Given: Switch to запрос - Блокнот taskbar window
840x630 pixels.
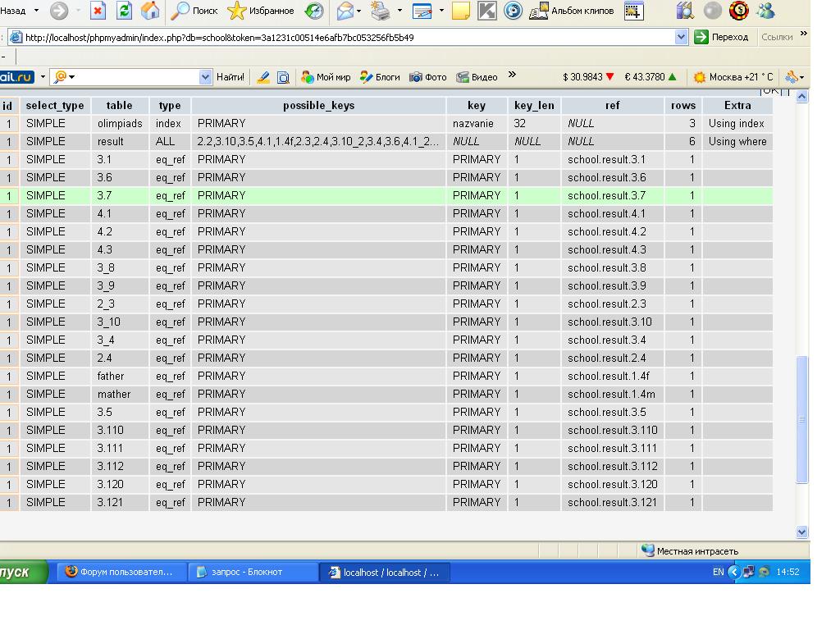Looking at the screenshot, I should click(x=253, y=573).
